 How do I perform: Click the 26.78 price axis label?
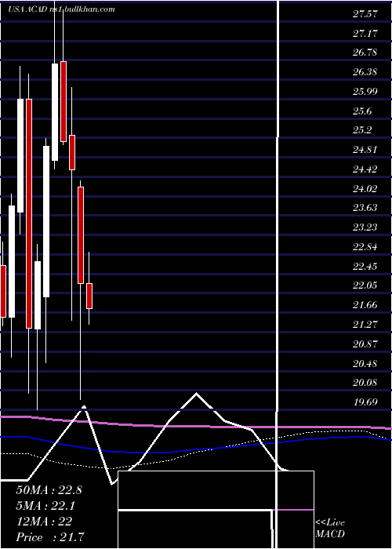[x=365, y=53]
